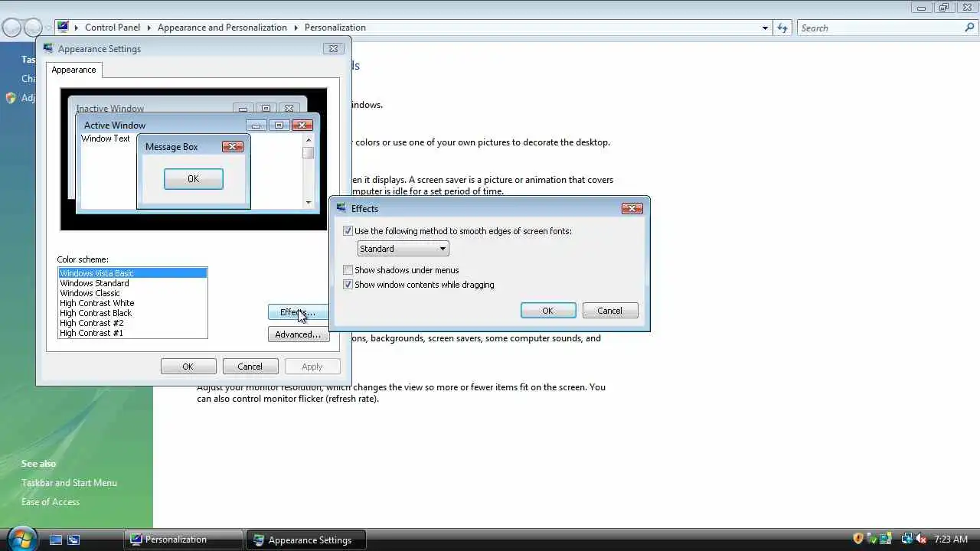Click Cancel in the Effects dialog
This screenshot has height=551, width=980.
click(x=610, y=311)
